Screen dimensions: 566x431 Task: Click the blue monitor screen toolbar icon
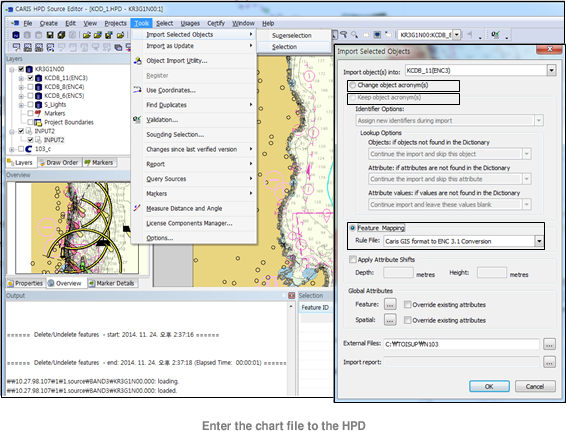(377, 35)
